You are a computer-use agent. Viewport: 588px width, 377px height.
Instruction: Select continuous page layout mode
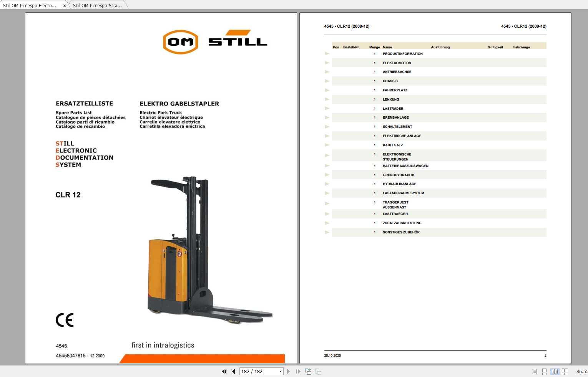click(544, 371)
